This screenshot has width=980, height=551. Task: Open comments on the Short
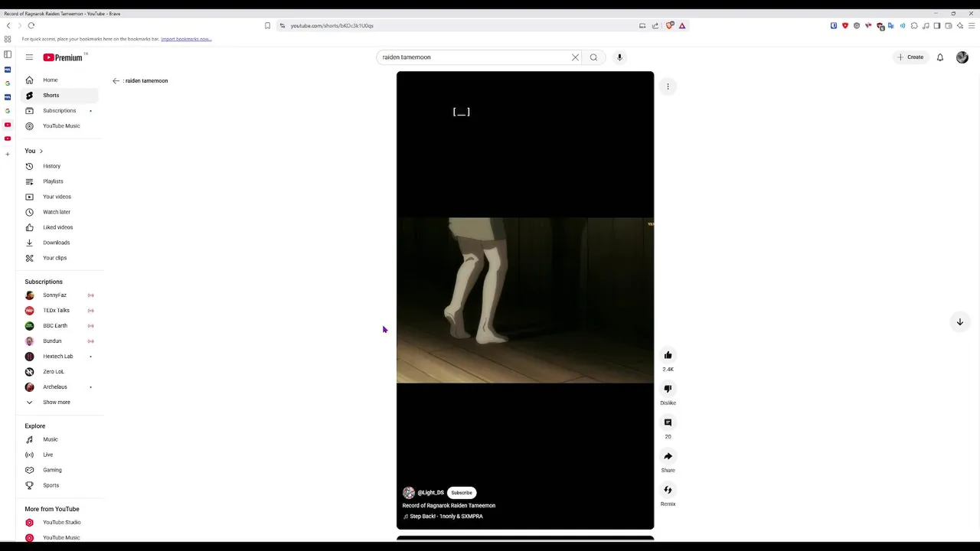pos(668,422)
